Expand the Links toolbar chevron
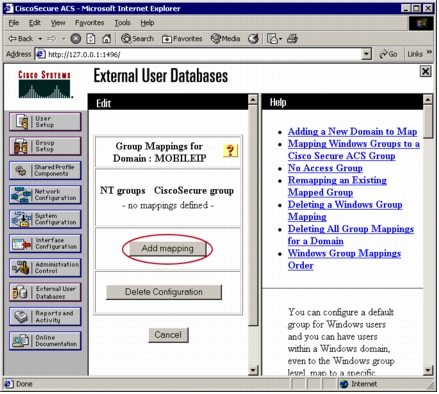 429,52
